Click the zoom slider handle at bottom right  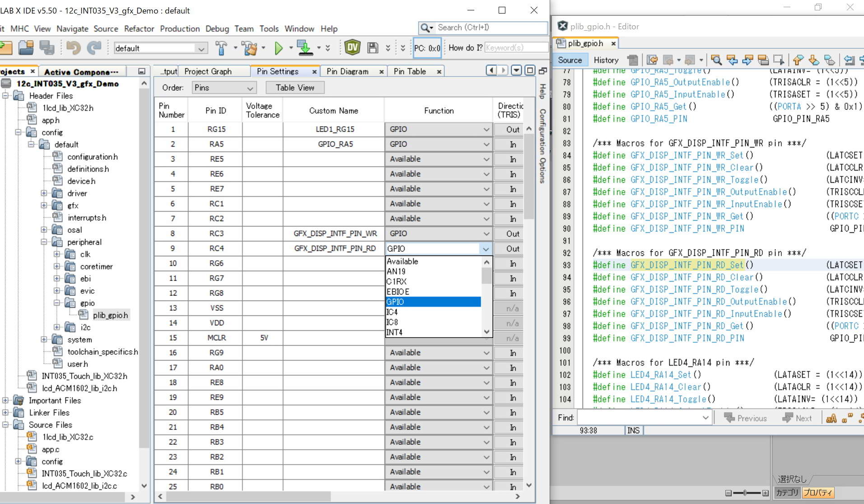pos(745,493)
